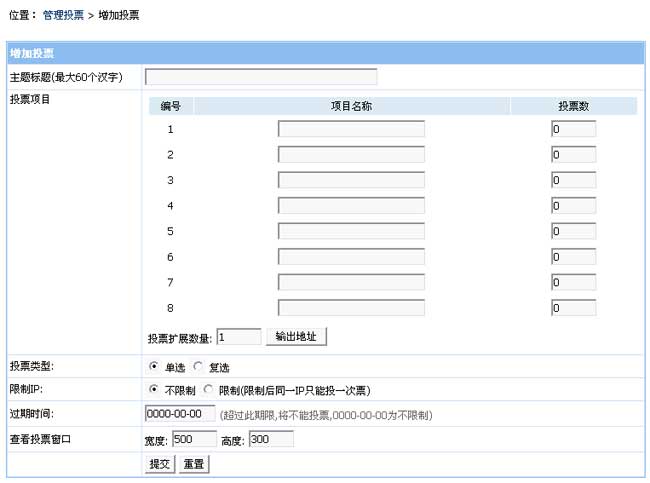Choose the 限制 IP radio option
The height and width of the screenshot is (483, 650).
point(208,390)
